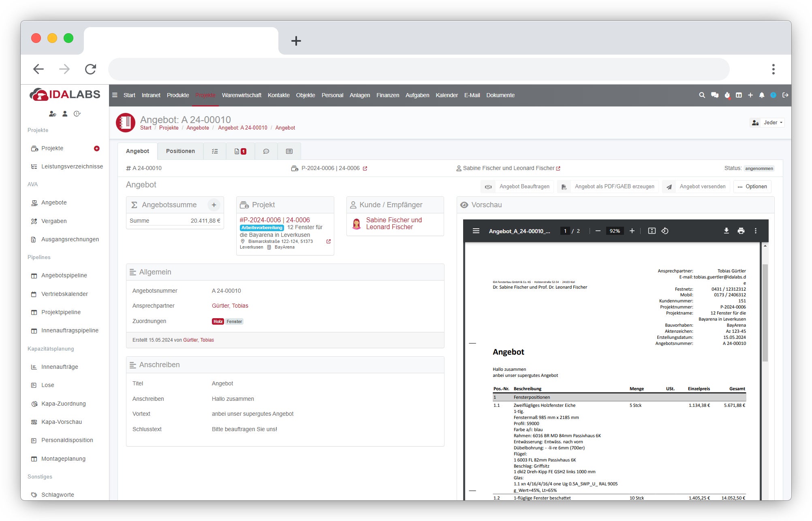
Task: Click the clock history icon under logo
Action: click(x=77, y=114)
